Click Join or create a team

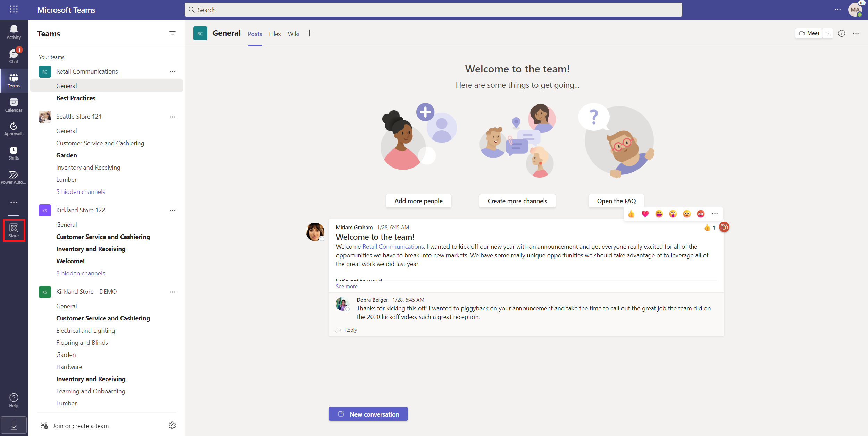tap(75, 426)
